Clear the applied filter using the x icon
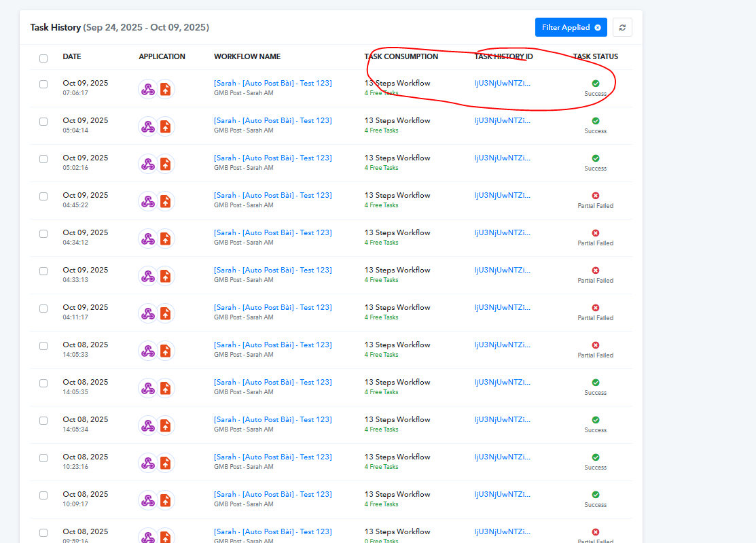This screenshot has height=543, width=756. (598, 28)
